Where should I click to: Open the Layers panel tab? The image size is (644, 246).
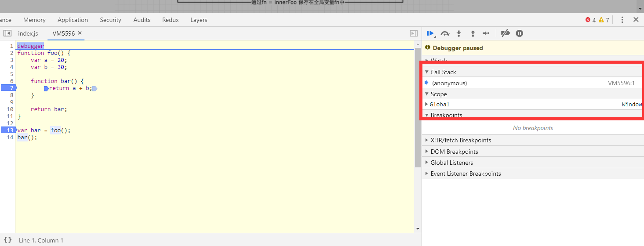click(x=199, y=20)
